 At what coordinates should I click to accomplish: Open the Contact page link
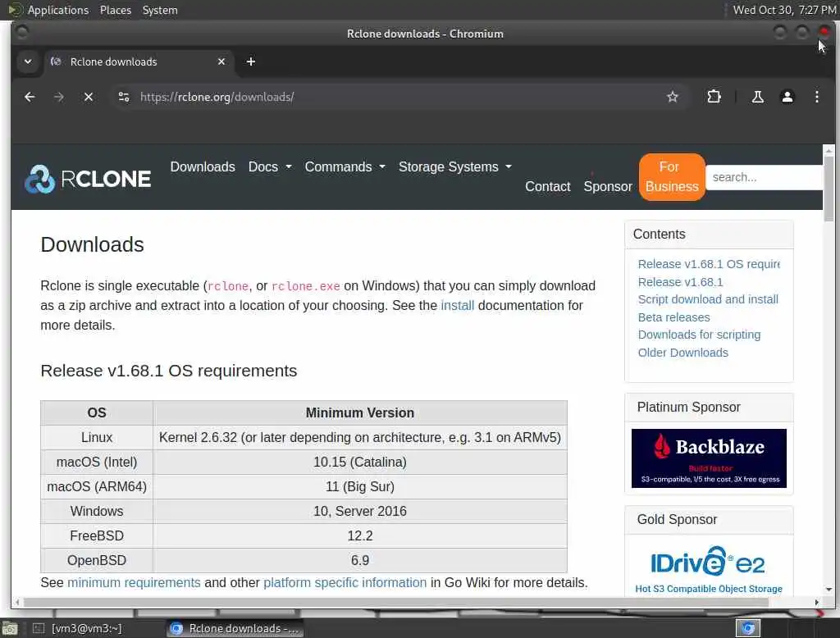coord(547,186)
